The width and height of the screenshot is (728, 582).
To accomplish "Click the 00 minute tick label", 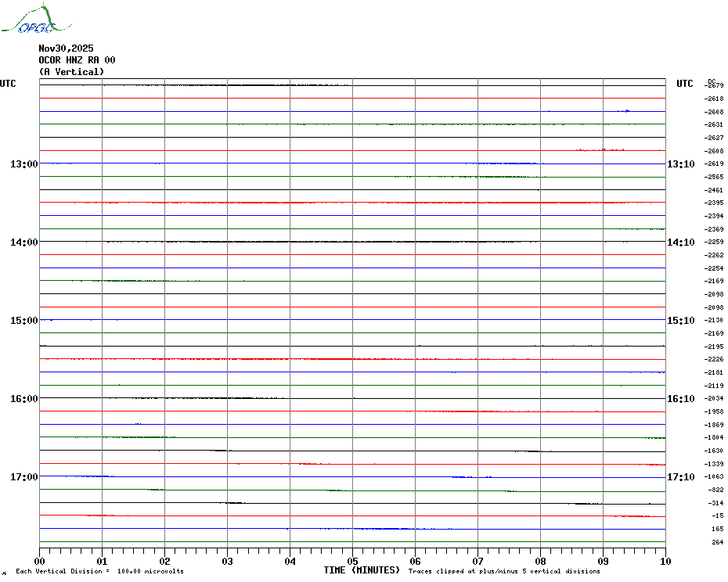I will click(x=40, y=561).
